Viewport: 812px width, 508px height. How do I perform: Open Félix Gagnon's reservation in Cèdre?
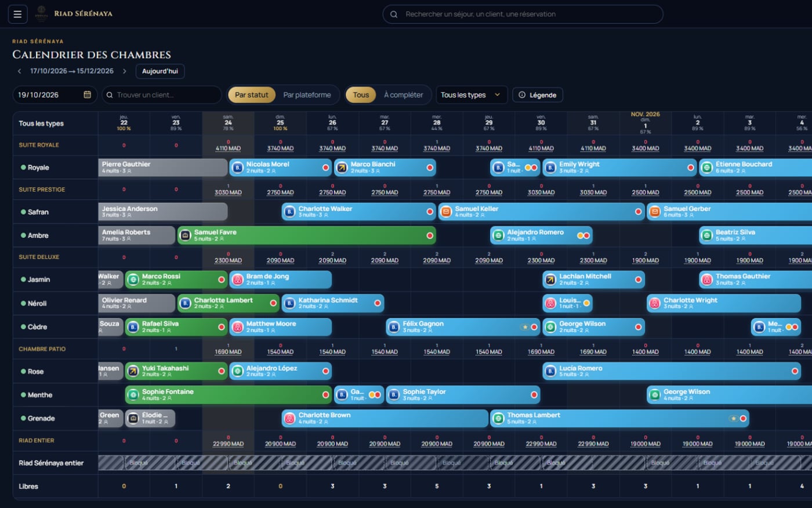[463, 327]
